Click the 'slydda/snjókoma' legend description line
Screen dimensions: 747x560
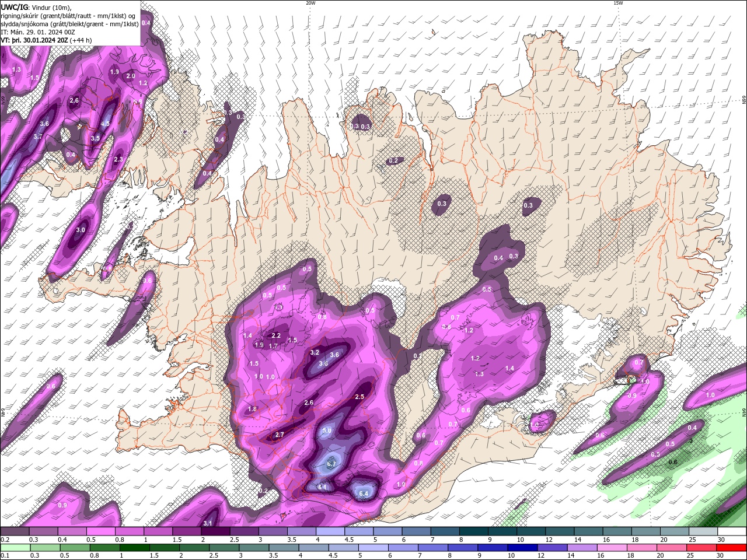[x=69, y=24]
